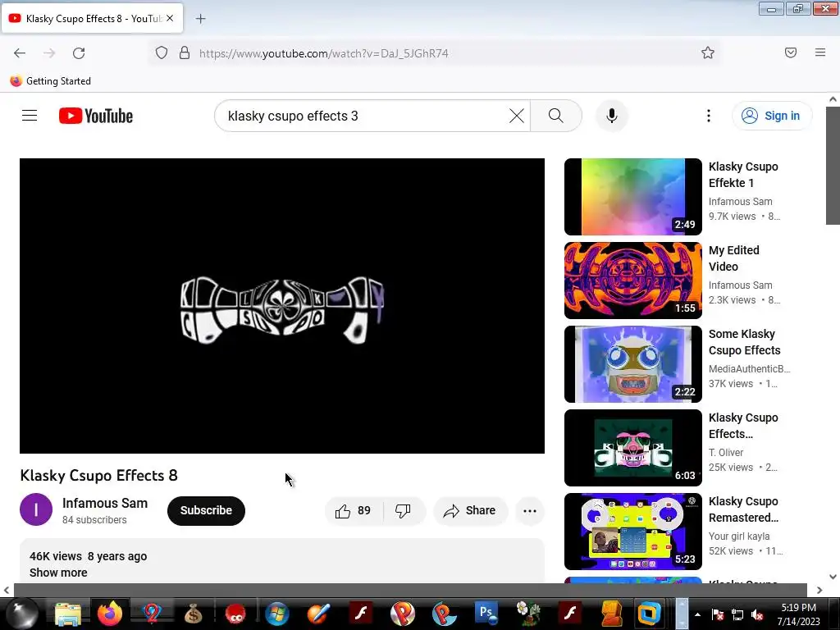The image size is (840, 630).
Task: Click the T. Oliver channel name
Action: coord(726,453)
